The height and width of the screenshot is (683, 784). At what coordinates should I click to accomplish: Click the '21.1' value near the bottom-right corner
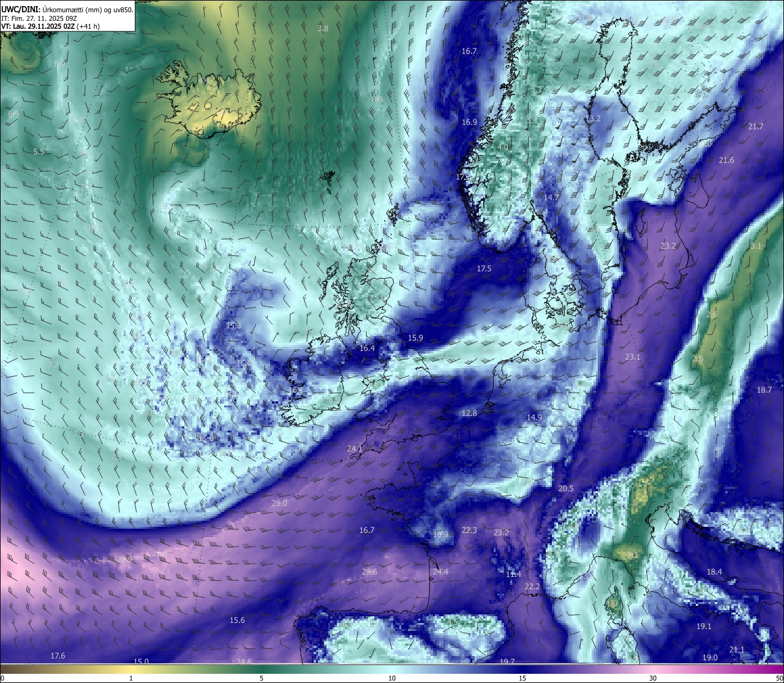click(737, 650)
